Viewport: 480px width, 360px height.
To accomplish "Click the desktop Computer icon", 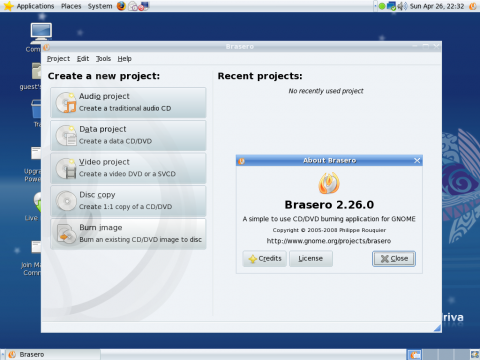I will [x=41, y=33].
